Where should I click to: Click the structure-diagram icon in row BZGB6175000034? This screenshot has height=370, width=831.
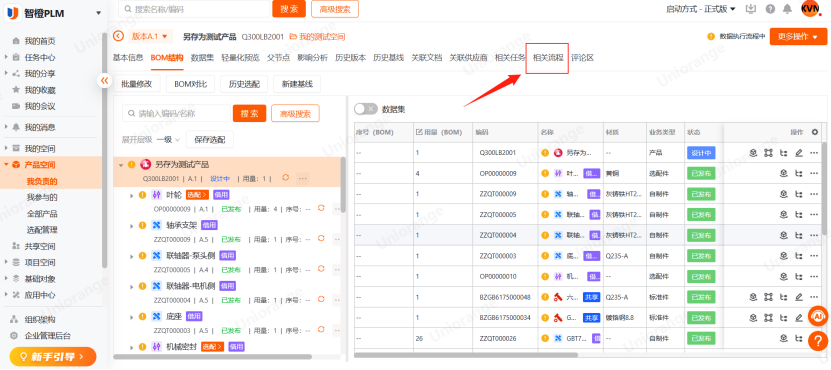point(768,318)
